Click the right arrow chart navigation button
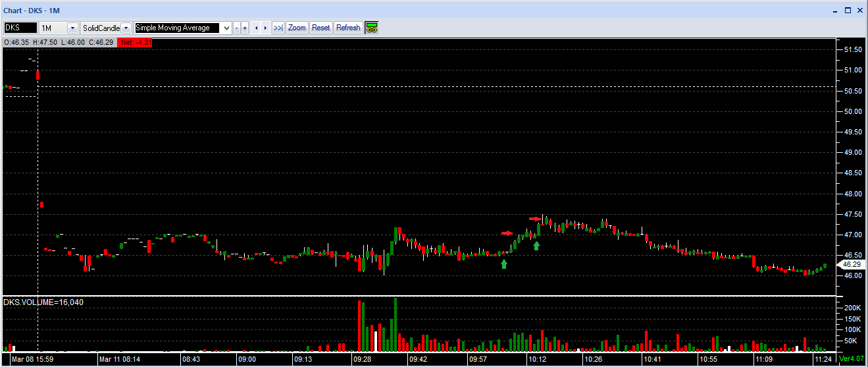This screenshot has height=367, width=868. coord(266,28)
